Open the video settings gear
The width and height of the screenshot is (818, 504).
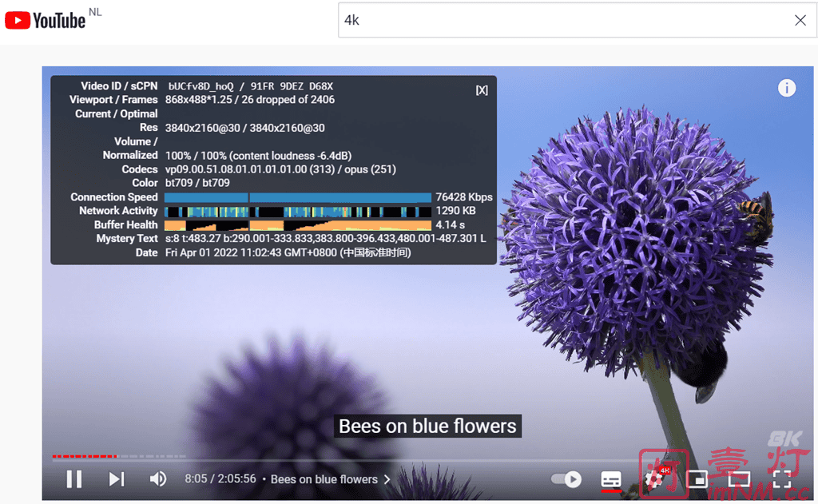tap(655, 479)
